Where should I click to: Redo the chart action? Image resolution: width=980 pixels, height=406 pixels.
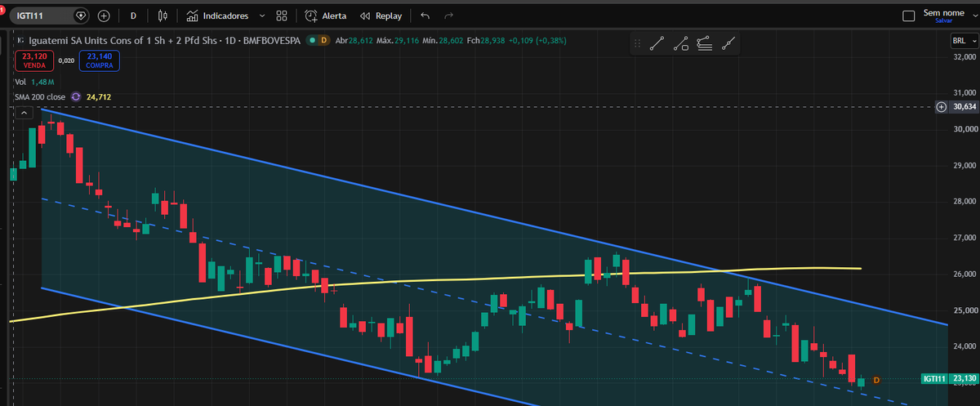tap(448, 16)
